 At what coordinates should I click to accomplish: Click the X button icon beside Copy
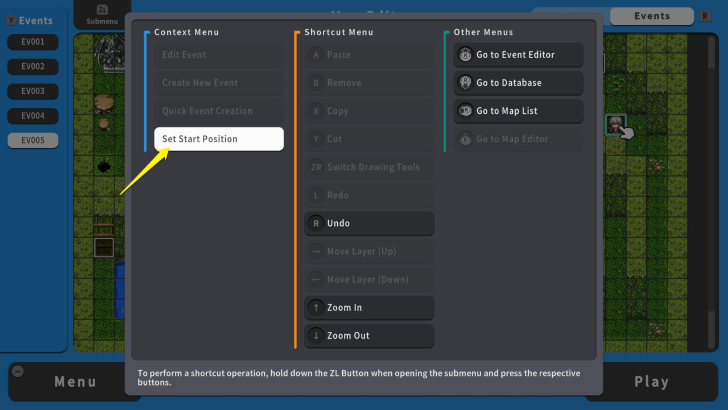pyautogui.click(x=316, y=111)
